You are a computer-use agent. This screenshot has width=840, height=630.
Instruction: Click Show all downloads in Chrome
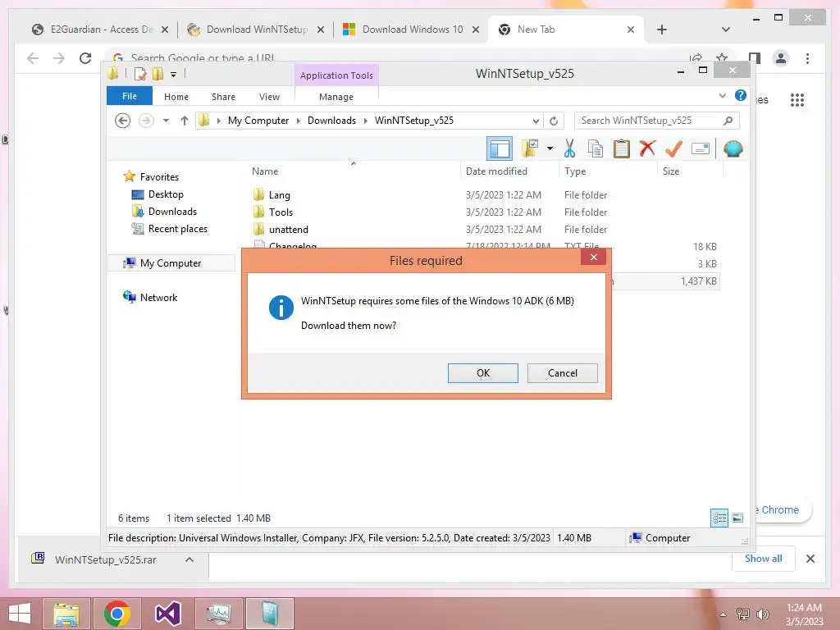pos(764,559)
